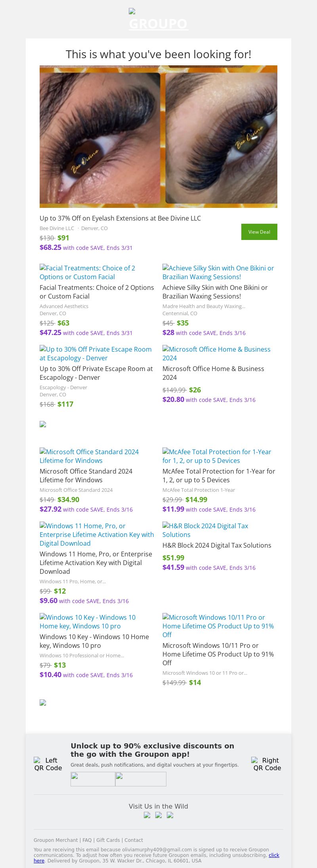Open the first social media icon
Viewport: 317px width, 868px height.
click(x=147, y=815)
